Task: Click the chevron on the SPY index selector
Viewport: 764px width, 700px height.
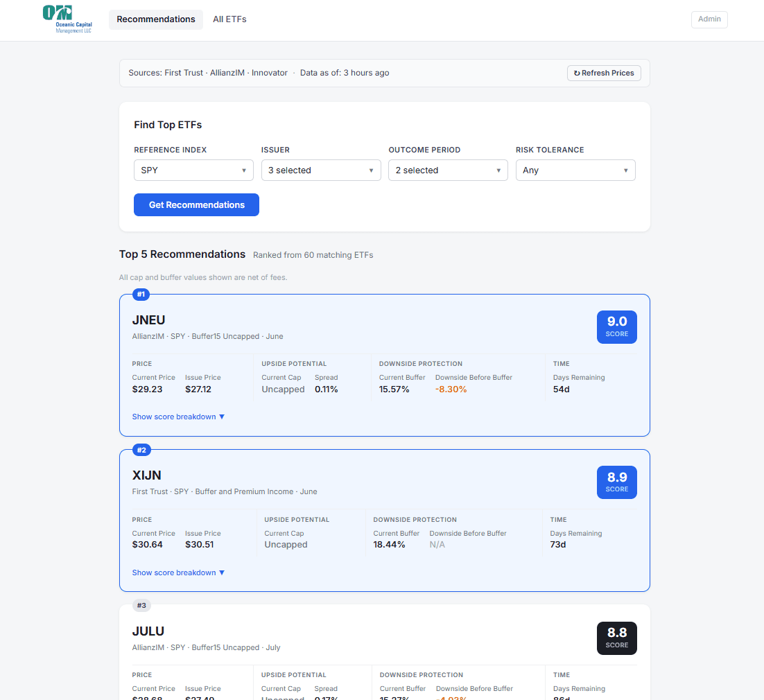Action: point(244,170)
